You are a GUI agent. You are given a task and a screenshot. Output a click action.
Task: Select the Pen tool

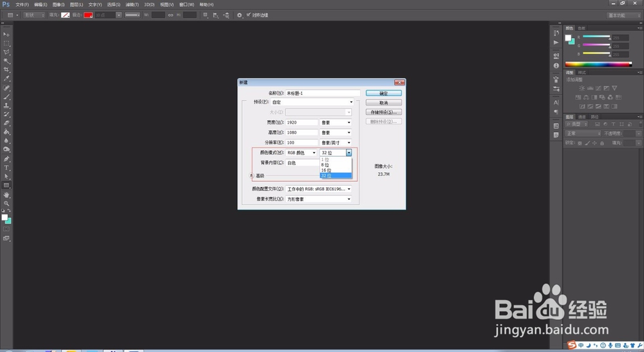(6, 159)
